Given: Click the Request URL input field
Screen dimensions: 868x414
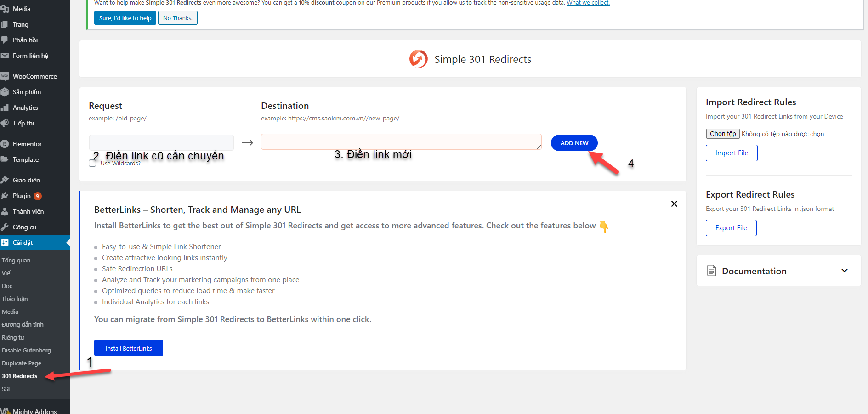Looking at the screenshot, I should tap(161, 142).
